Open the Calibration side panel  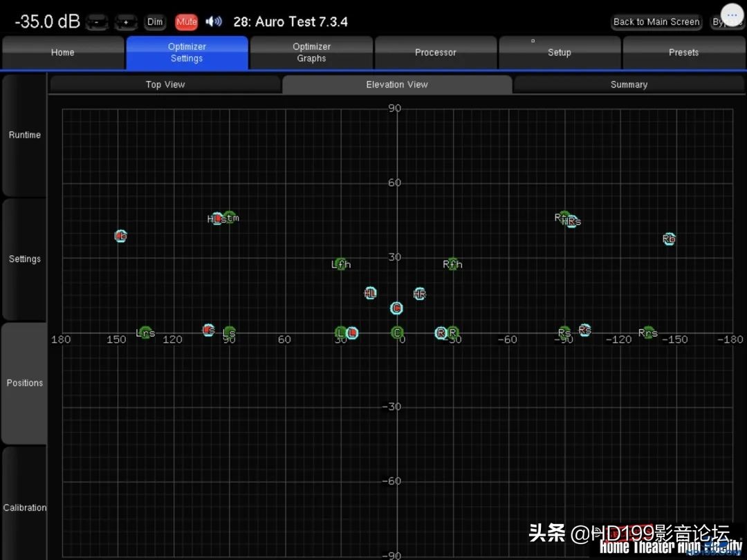click(25, 507)
